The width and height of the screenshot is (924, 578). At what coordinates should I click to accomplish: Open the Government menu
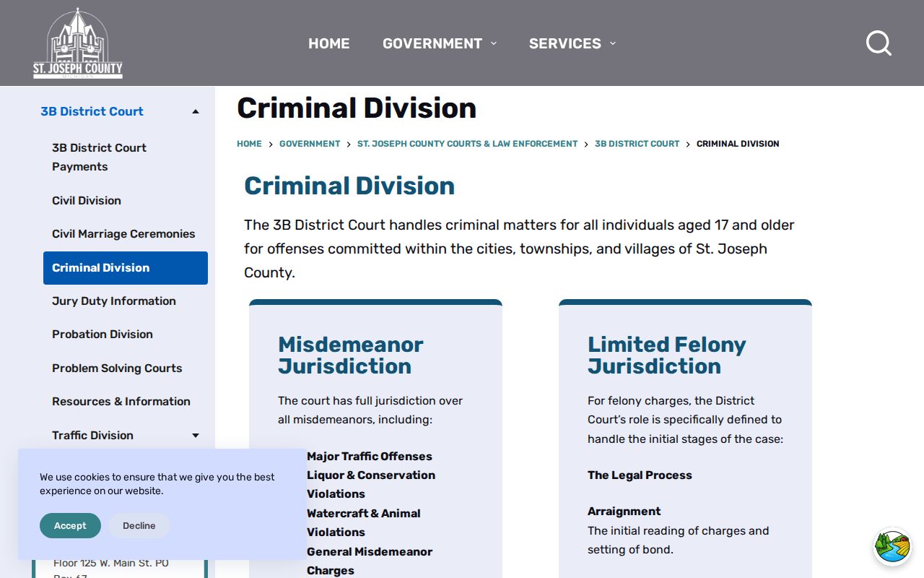pos(432,43)
